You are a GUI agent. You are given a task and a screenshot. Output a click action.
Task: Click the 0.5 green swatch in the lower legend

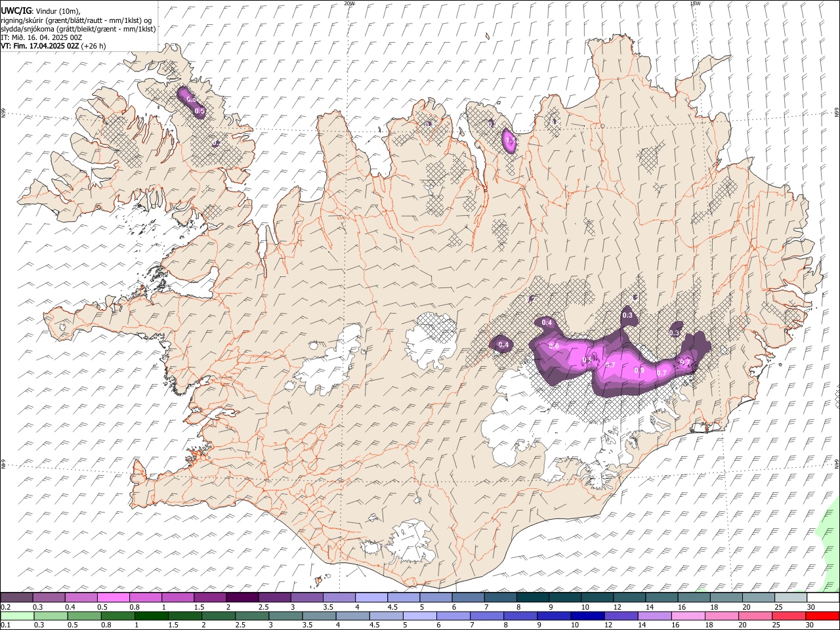[x=84, y=616]
